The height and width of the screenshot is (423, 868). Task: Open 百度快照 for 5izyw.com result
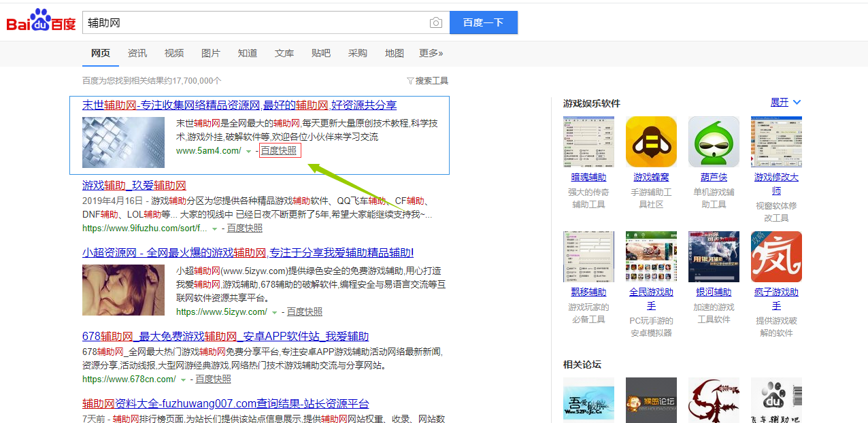pyautogui.click(x=305, y=311)
